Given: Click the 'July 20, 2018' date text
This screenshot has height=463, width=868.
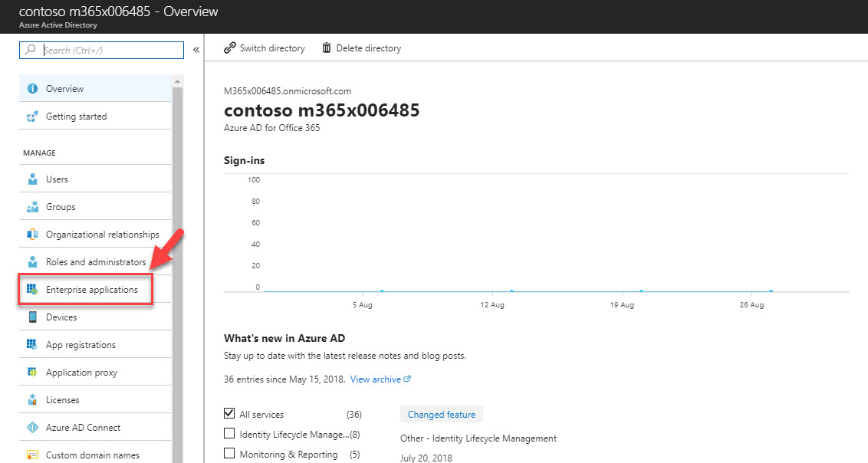Looking at the screenshot, I should (x=426, y=458).
